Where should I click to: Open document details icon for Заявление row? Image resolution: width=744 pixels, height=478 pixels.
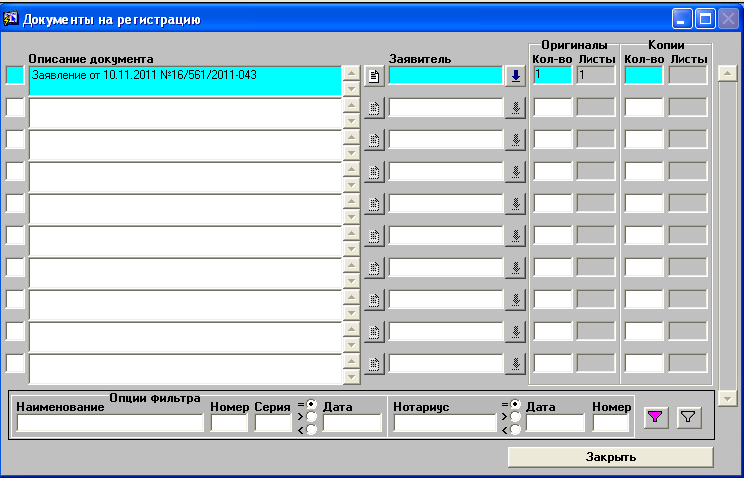[374, 76]
